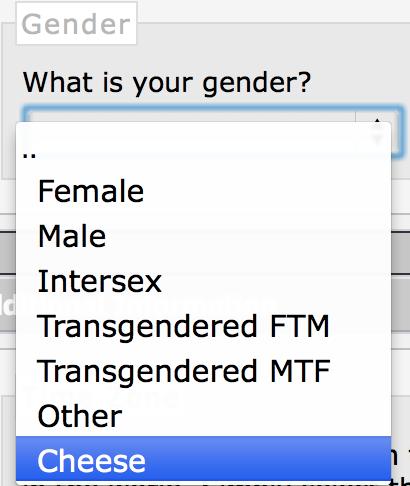Screen dimensions: 410x486
Task: Click the highlighted Cheese option
Action: pos(203,459)
